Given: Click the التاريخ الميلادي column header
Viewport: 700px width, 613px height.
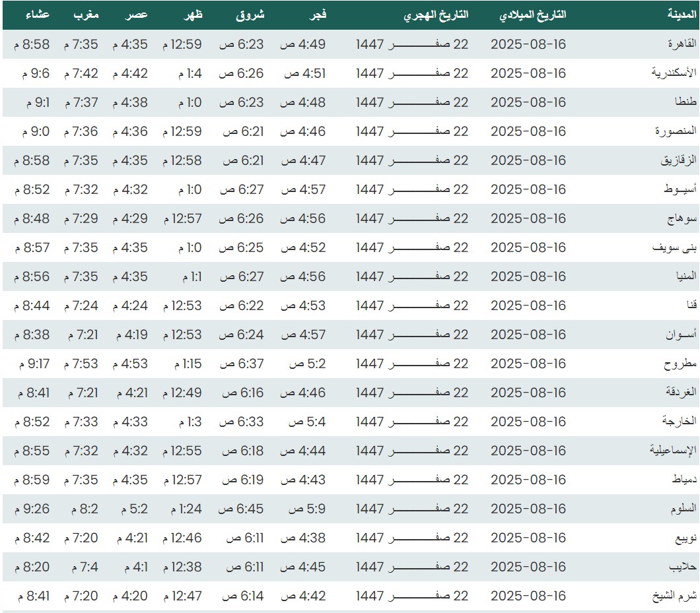Looking at the screenshot, I should click(x=532, y=15).
